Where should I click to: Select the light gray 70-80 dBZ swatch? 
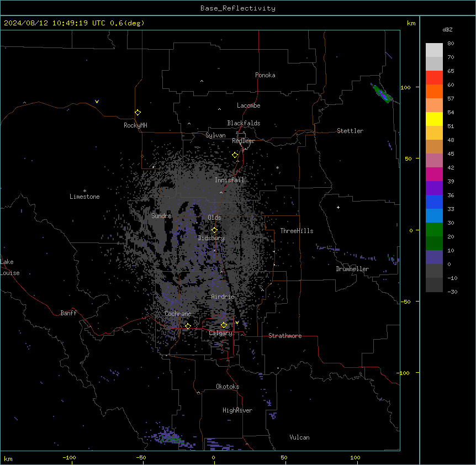[434, 50]
